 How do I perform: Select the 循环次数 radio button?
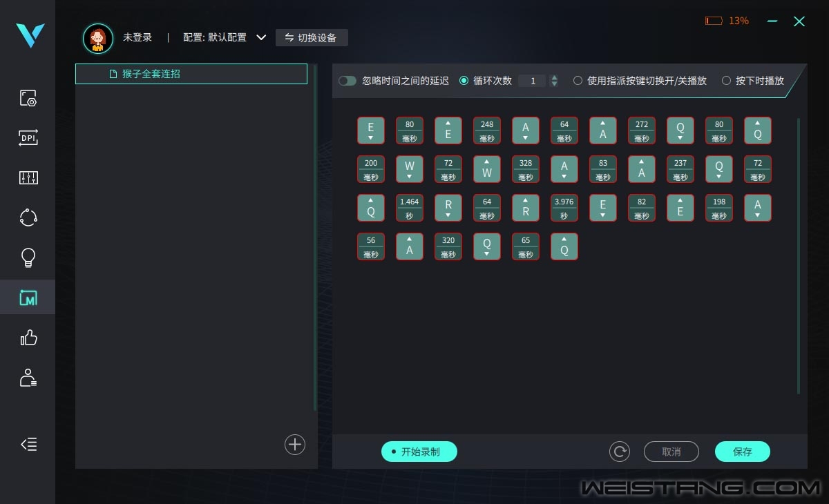464,81
